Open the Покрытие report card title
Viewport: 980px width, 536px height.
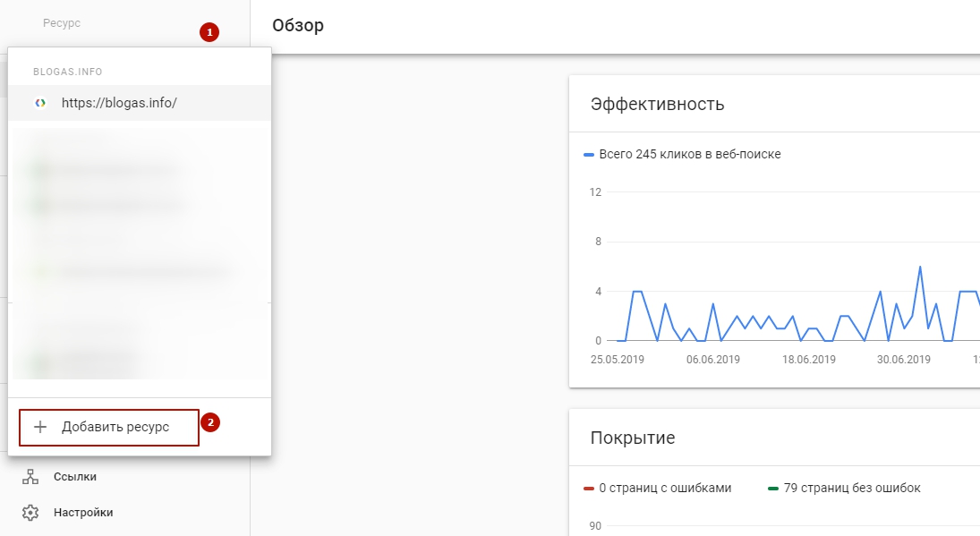point(632,438)
